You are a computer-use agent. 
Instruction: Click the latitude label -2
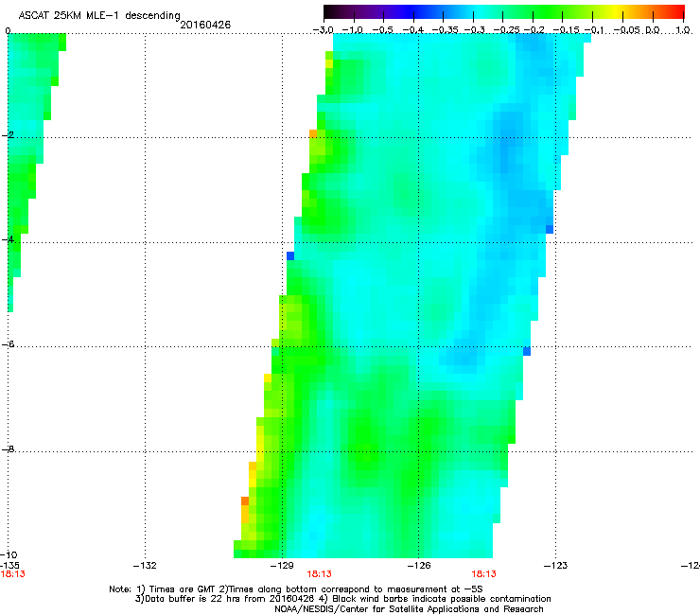tap(8, 135)
